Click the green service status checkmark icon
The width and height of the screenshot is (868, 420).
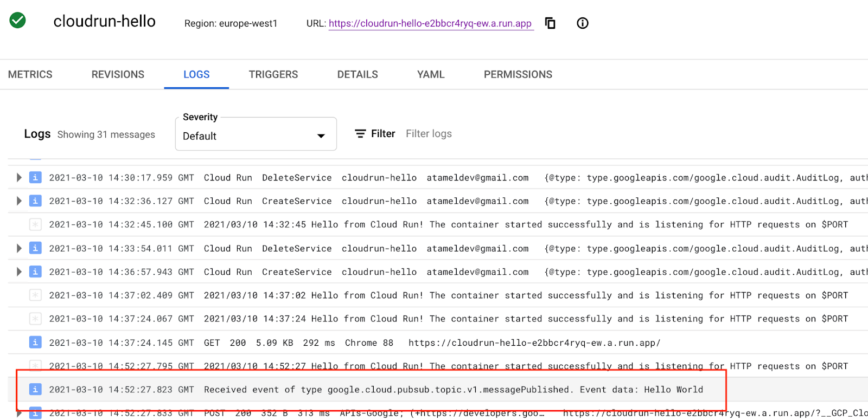coord(17,21)
